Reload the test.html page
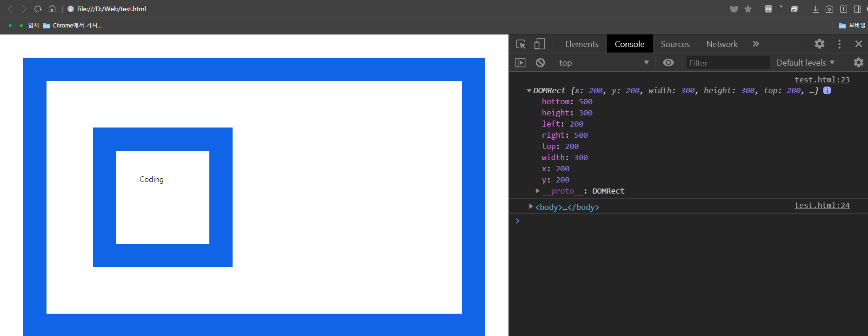868x336 pixels. click(38, 9)
